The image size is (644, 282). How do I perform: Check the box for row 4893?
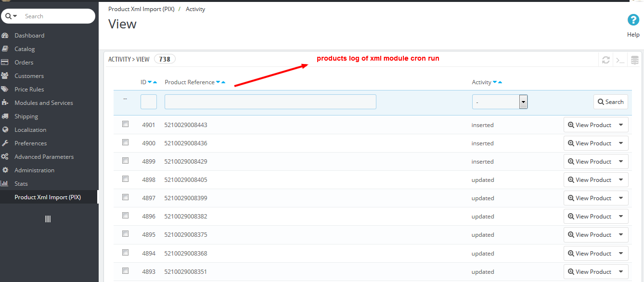tap(126, 271)
